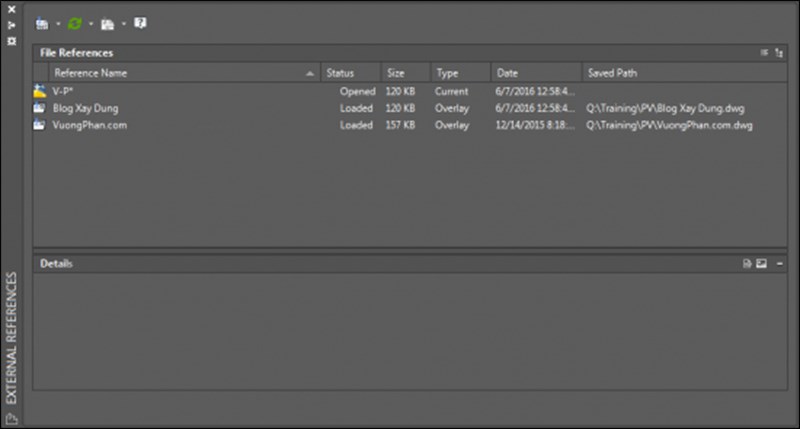Expand the Change Path dropdown arrow
Image resolution: width=800 pixels, height=429 pixels.
click(x=123, y=23)
